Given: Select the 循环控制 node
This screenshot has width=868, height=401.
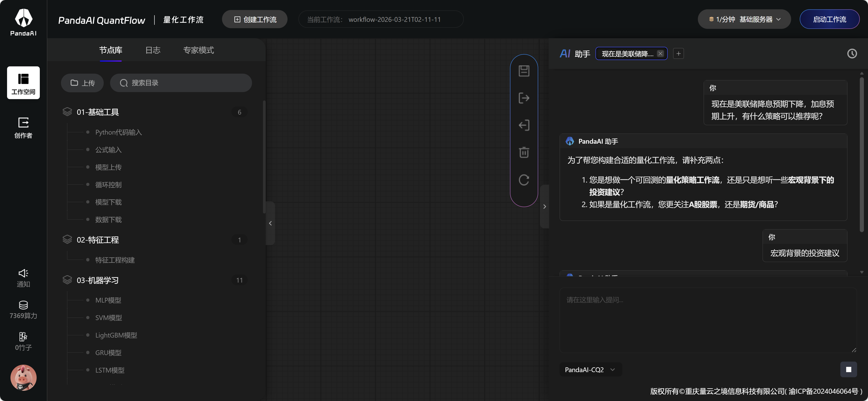Looking at the screenshot, I should tap(108, 185).
